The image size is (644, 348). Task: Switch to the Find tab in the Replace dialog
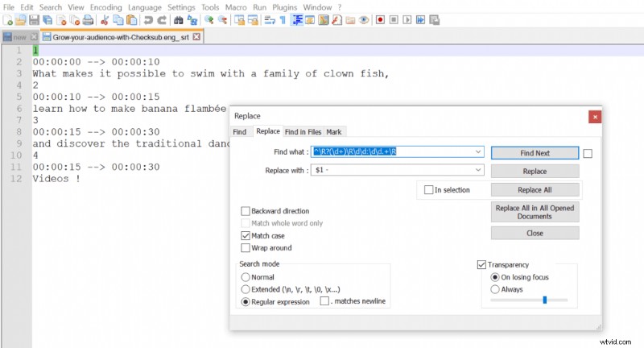point(239,132)
